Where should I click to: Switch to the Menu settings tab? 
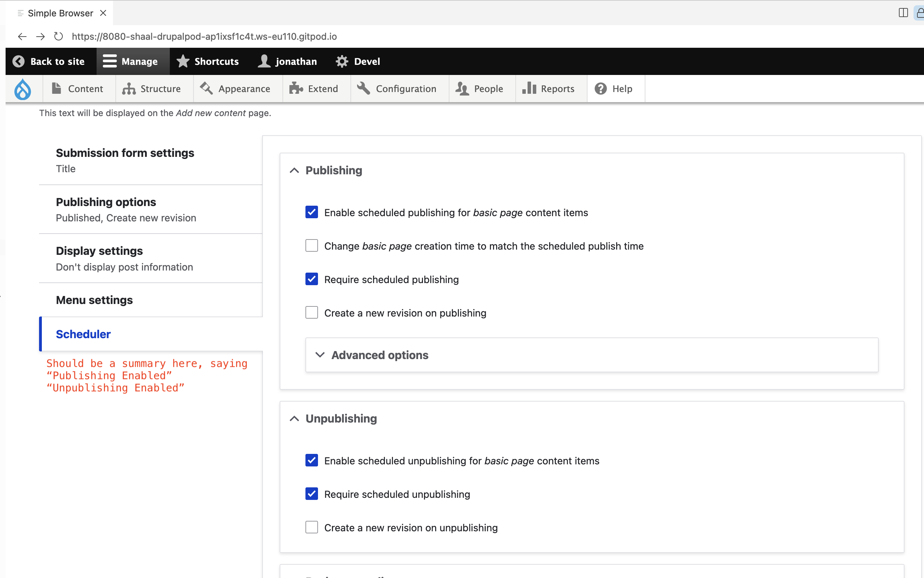click(94, 300)
